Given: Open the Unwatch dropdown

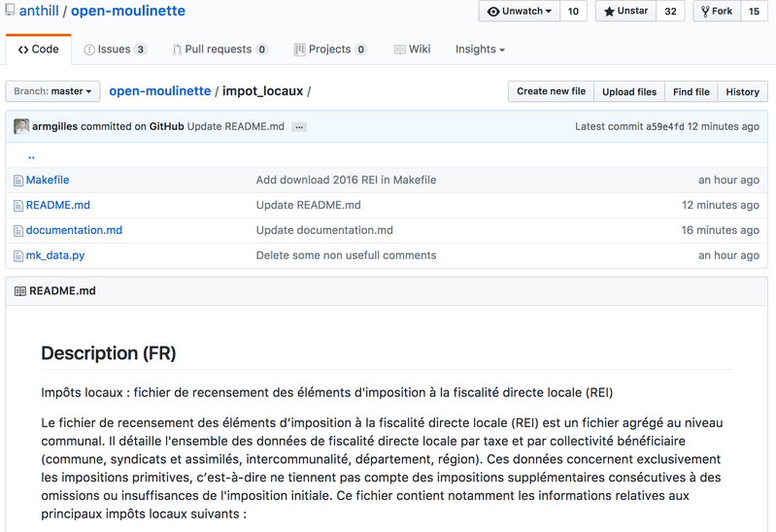Looking at the screenshot, I should (x=520, y=11).
